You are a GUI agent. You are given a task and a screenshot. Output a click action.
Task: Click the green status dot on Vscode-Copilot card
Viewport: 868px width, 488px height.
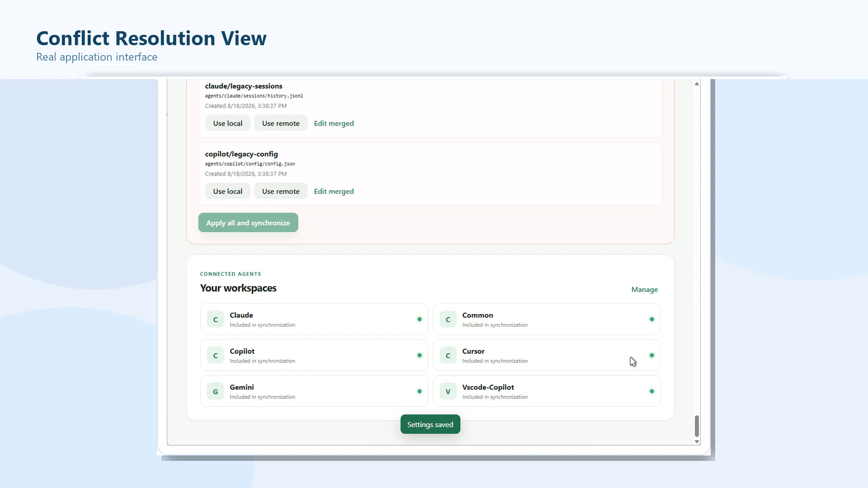click(652, 392)
